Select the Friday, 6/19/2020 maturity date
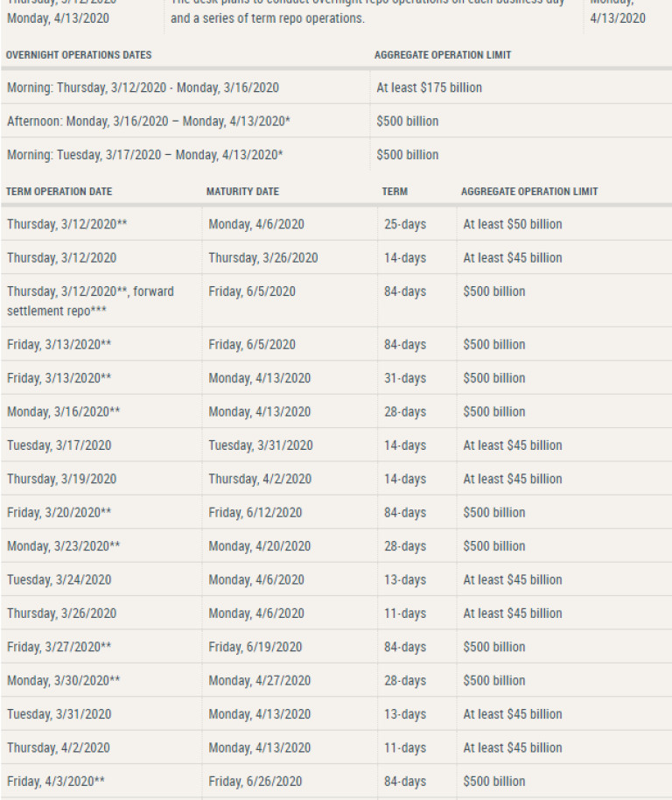This screenshot has height=800, width=672. pos(255,647)
